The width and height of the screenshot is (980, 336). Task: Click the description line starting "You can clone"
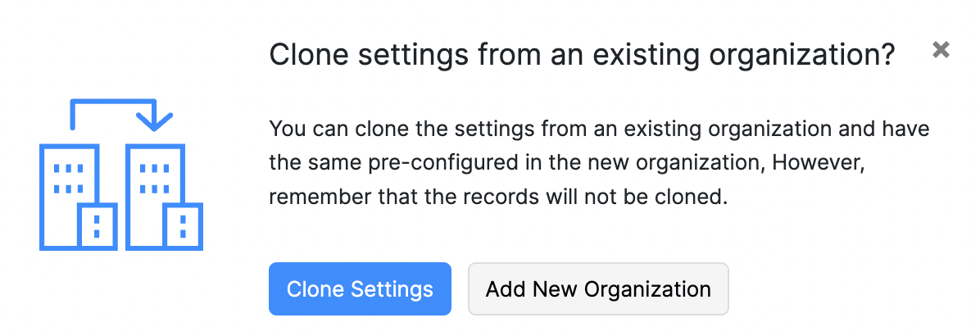coord(599,129)
